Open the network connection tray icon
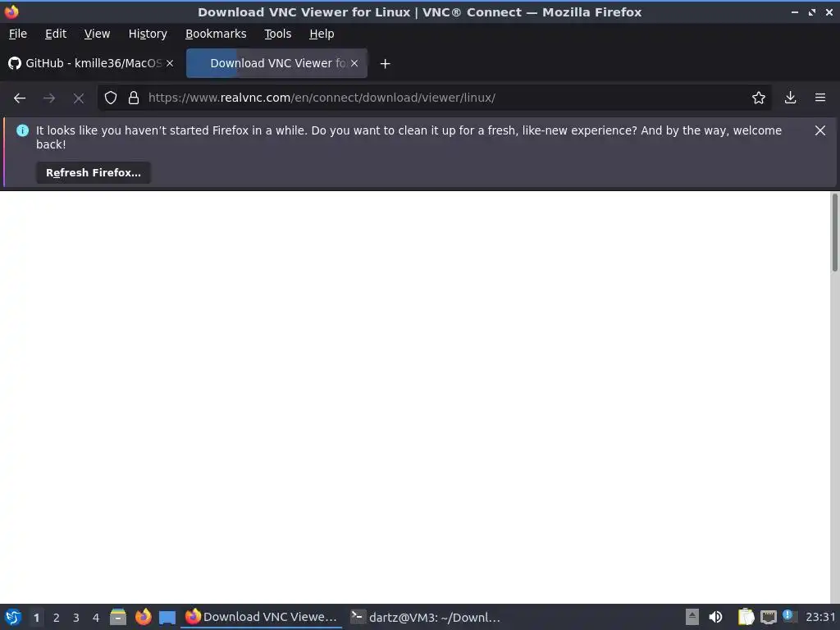 coord(769,617)
